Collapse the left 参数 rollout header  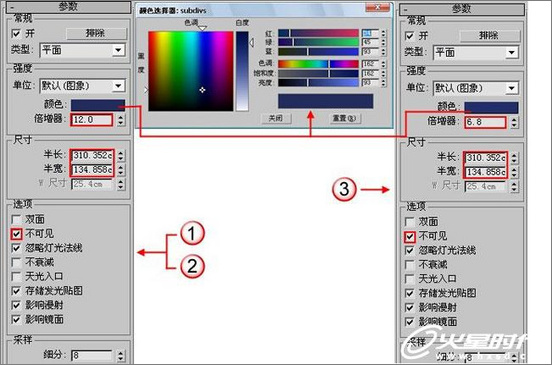pos(68,7)
